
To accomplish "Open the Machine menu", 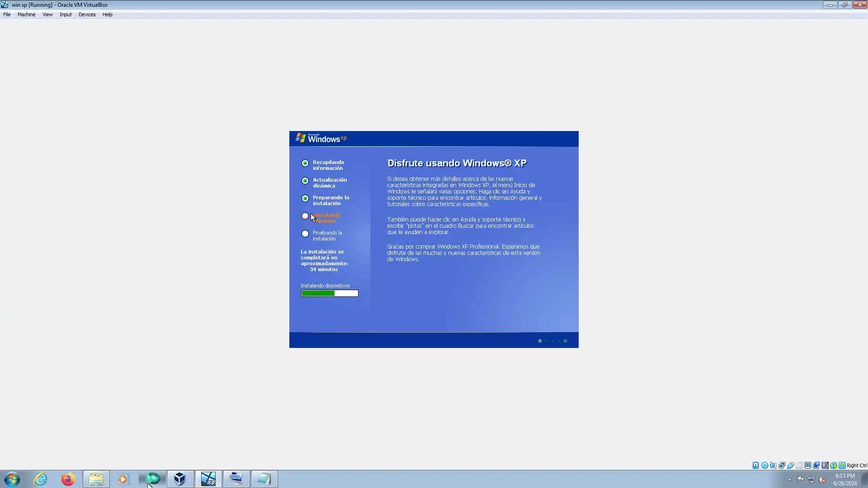I will coord(26,14).
